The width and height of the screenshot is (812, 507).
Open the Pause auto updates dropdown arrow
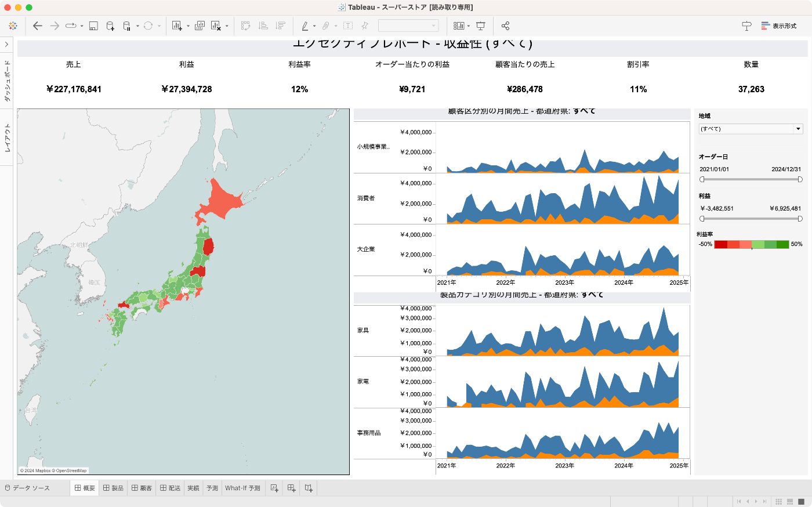(137, 26)
